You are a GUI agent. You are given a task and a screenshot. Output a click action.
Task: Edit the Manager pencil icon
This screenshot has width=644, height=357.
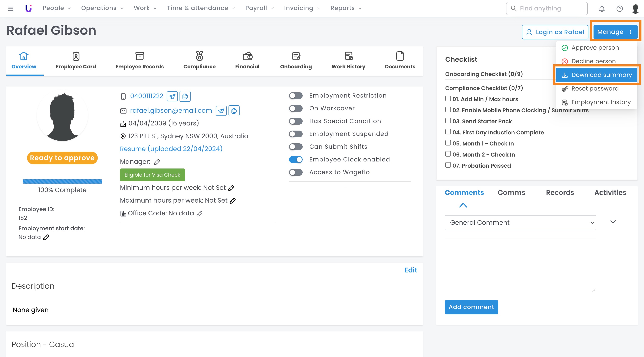pos(157,162)
